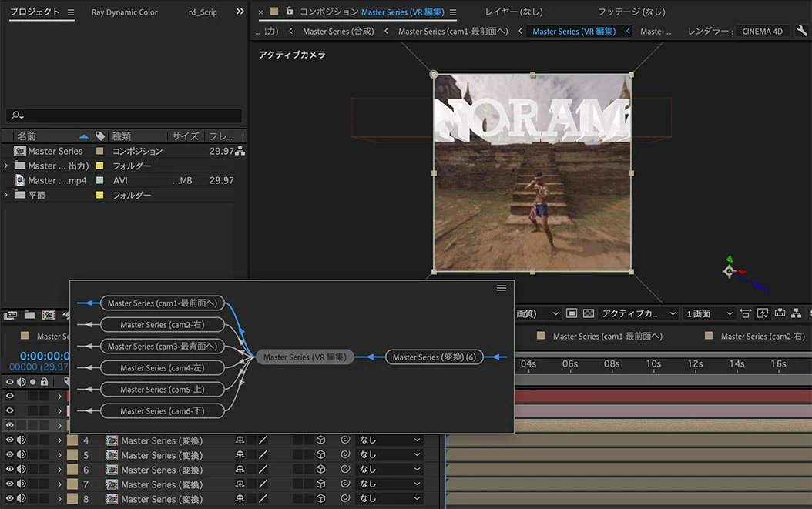
Task: Click the parent pick whip for layer 5
Action: (345, 454)
